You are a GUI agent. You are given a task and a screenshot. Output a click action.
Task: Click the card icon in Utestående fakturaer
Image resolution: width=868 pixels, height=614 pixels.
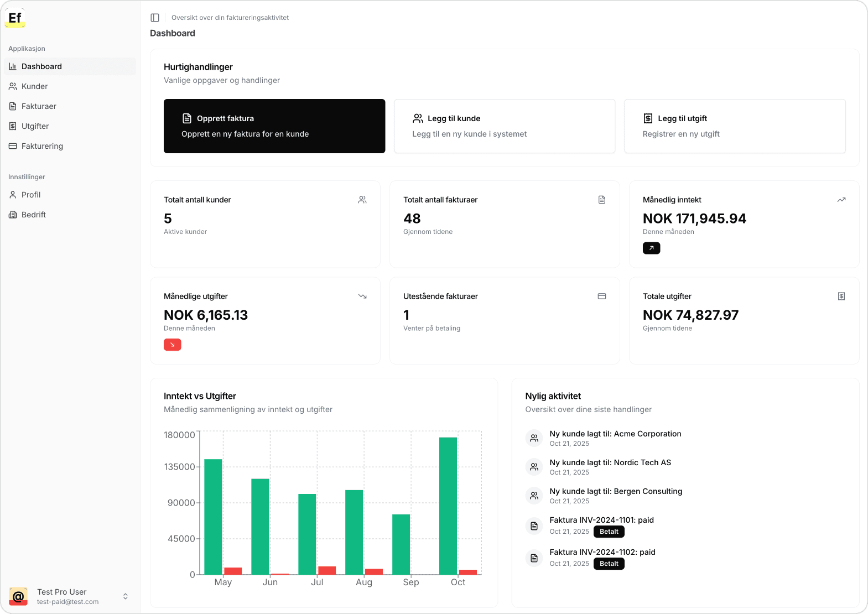[602, 296]
